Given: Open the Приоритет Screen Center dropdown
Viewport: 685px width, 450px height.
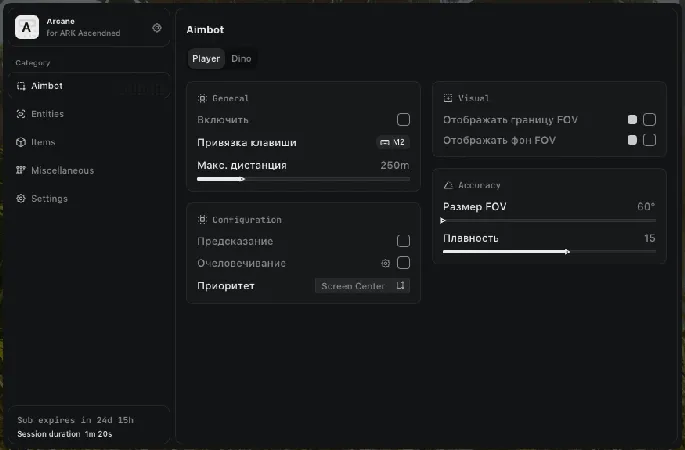Looking at the screenshot, I should point(361,286).
